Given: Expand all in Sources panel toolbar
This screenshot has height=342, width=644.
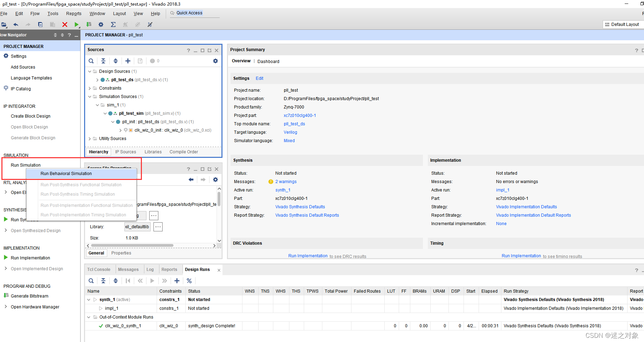Looking at the screenshot, I should (116, 61).
